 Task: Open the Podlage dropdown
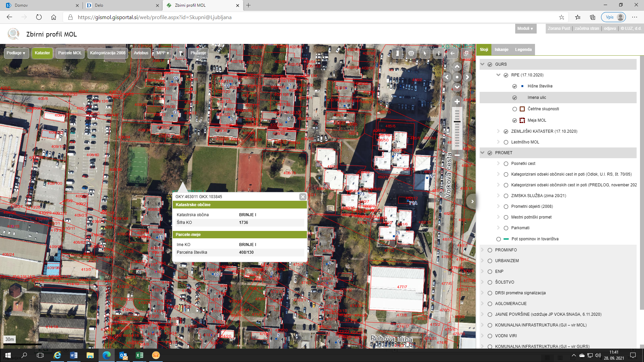click(x=16, y=53)
